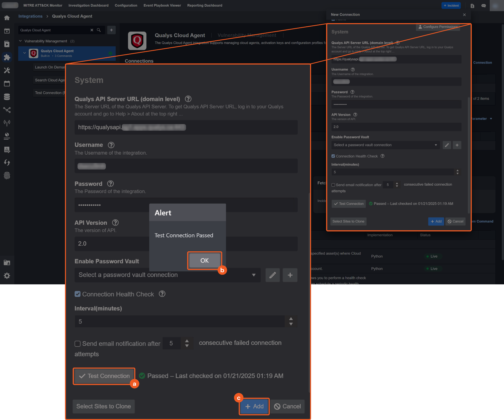Image resolution: width=504 pixels, height=420 pixels.
Task: Open the settings gear in left sidebar
Action: coord(7,276)
